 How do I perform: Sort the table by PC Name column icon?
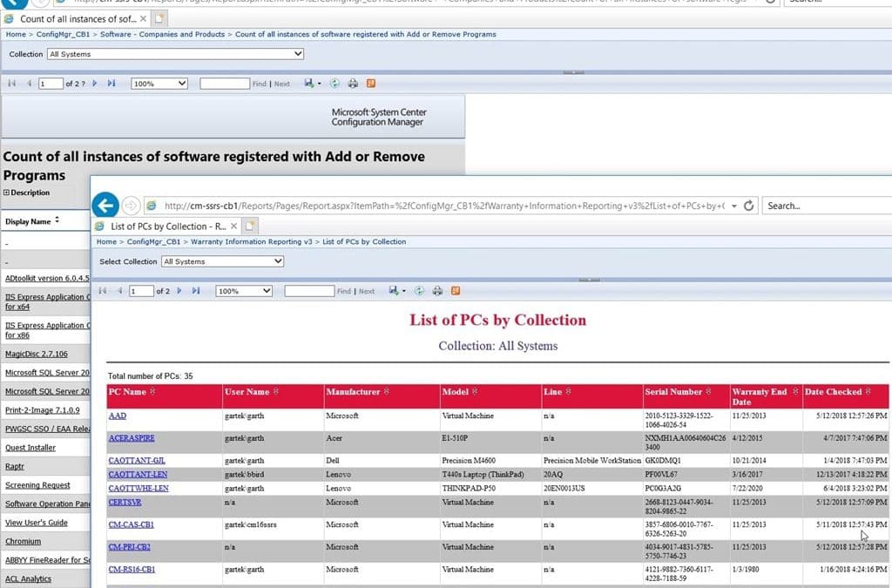click(152, 392)
